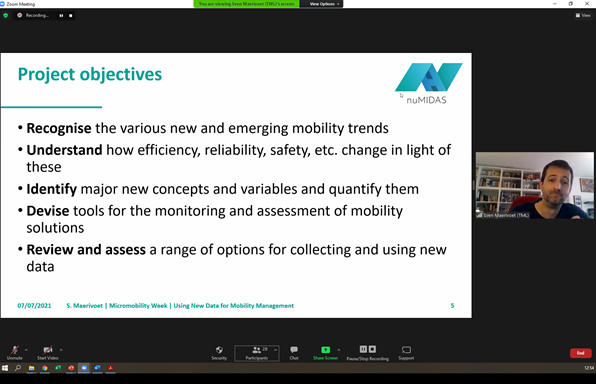Open the Security shield menu
This screenshot has width=596, height=384.
coord(219,352)
